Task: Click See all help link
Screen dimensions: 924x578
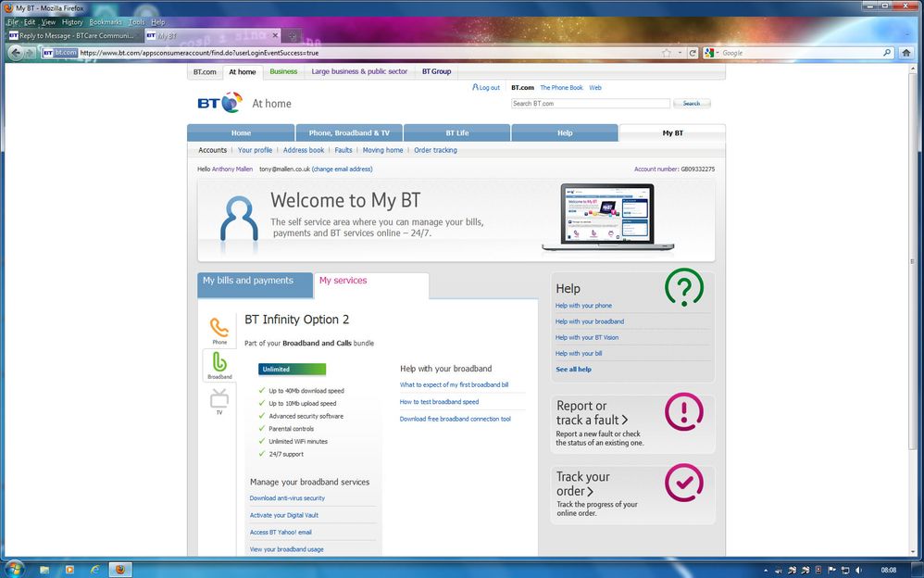Action: [573, 370]
